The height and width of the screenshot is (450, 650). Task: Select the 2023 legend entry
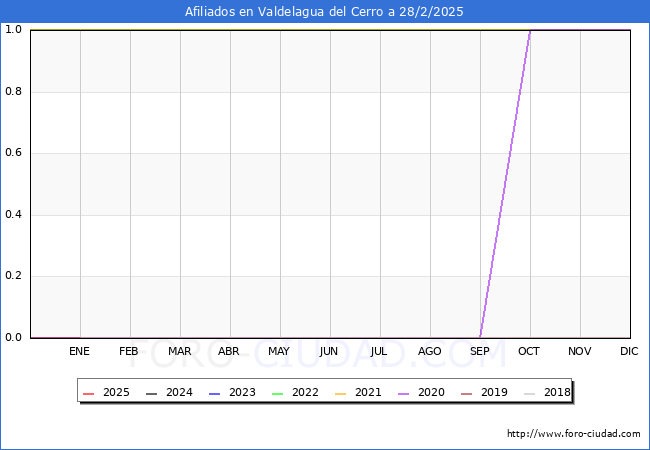232,392
